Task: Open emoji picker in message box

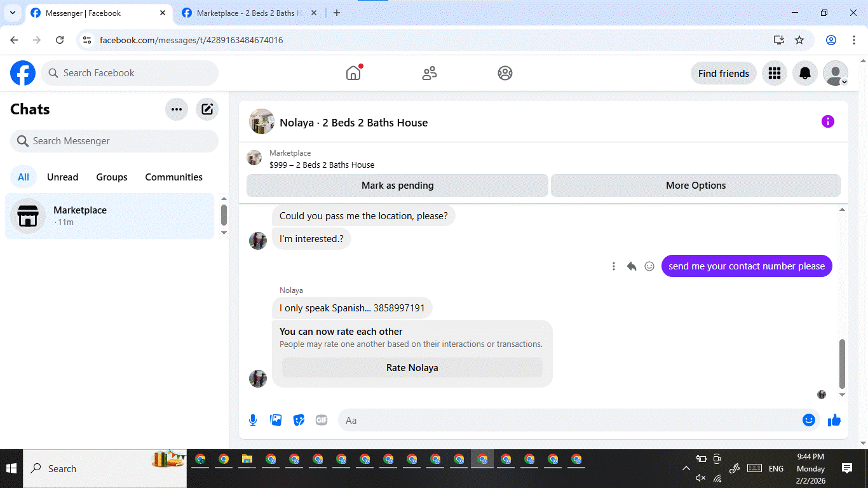Action: click(809, 420)
